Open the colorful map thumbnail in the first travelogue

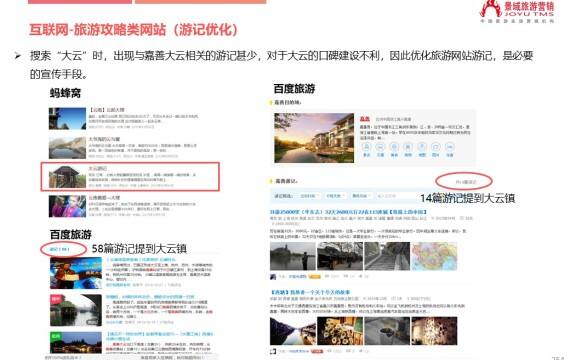(434, 256)
